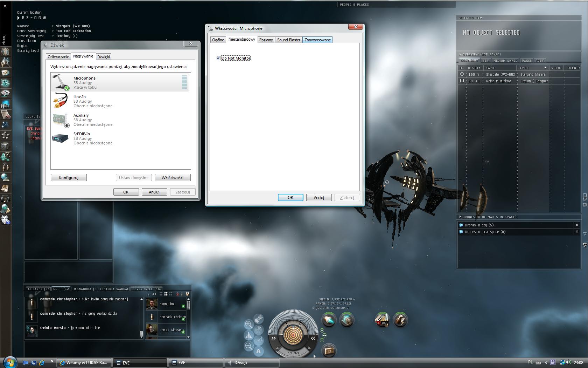
Task: Select the Stargate (WX-6UX row in overview
Action: pos(519,74)
